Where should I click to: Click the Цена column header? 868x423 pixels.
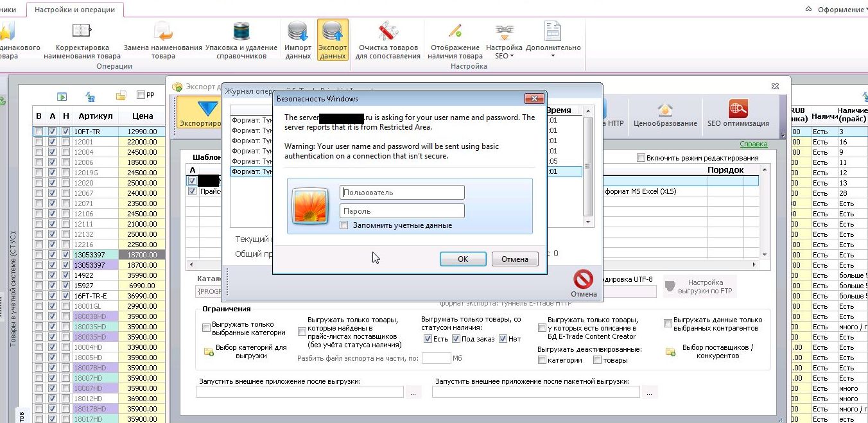coord(143,116)
